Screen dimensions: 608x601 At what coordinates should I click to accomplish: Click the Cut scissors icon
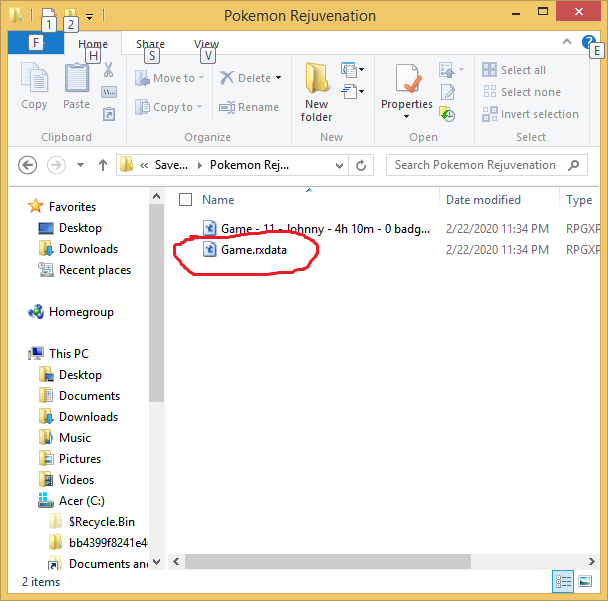[108, 70]
